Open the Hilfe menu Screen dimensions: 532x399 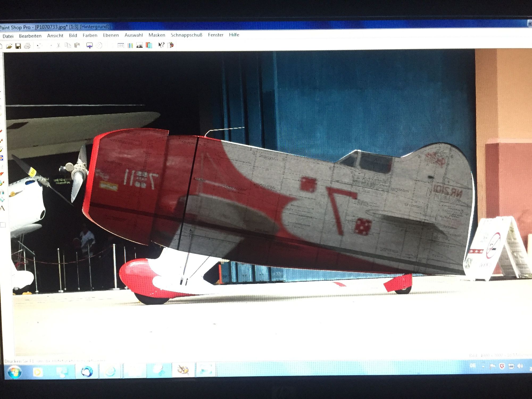234,35
